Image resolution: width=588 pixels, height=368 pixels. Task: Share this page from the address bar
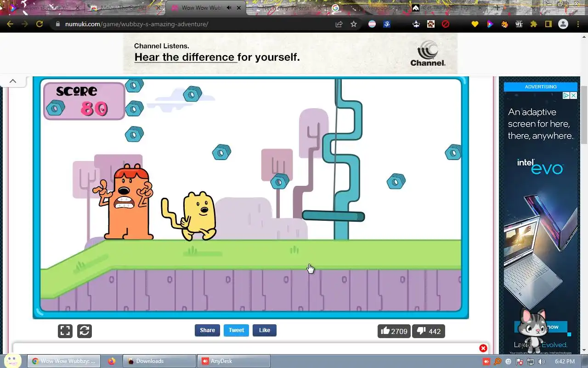coord(339,24)
